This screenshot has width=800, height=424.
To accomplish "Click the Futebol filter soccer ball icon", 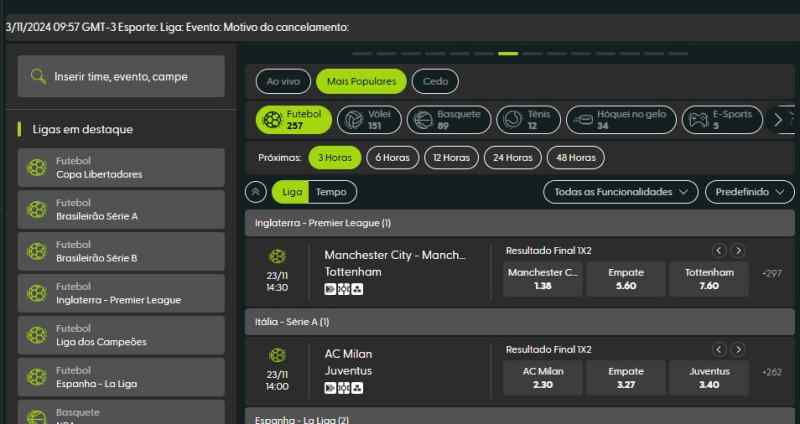I will coord(272,120).
